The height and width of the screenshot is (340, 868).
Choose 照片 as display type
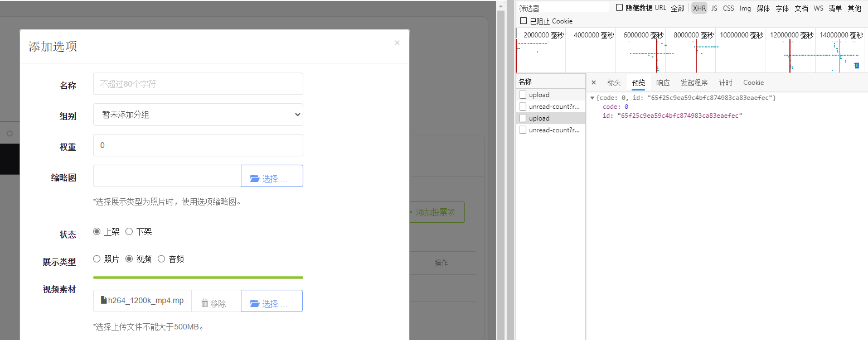[97, 259]
